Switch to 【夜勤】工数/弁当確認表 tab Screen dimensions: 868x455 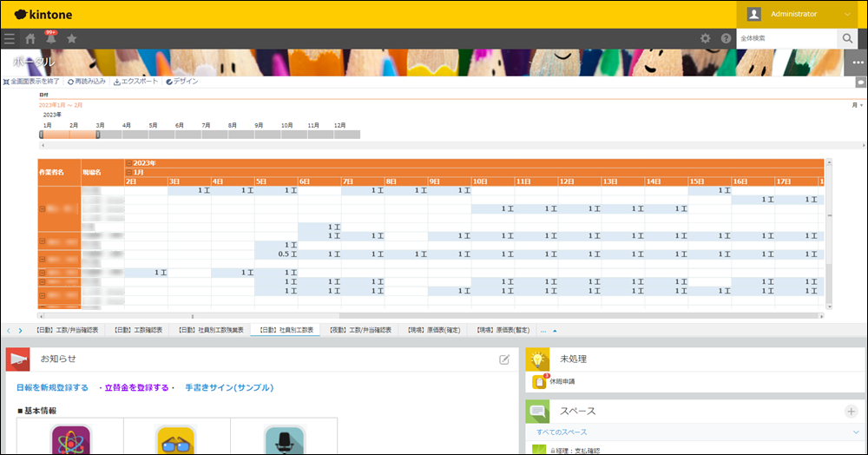click(360, 331)
